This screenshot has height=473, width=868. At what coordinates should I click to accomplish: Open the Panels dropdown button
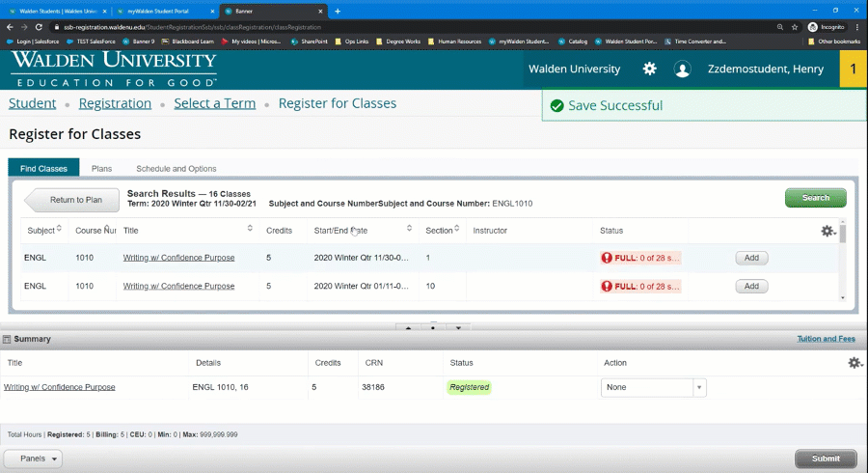(33, 459)
